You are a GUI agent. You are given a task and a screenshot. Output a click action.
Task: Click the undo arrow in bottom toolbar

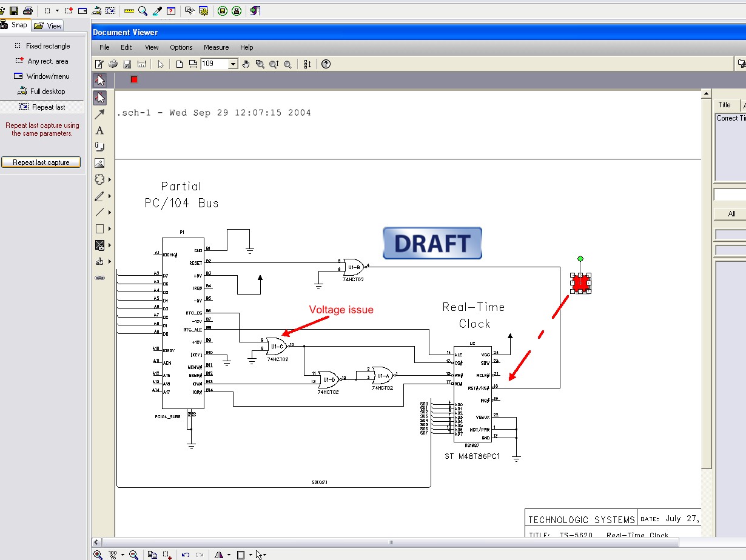pos(186,555)
